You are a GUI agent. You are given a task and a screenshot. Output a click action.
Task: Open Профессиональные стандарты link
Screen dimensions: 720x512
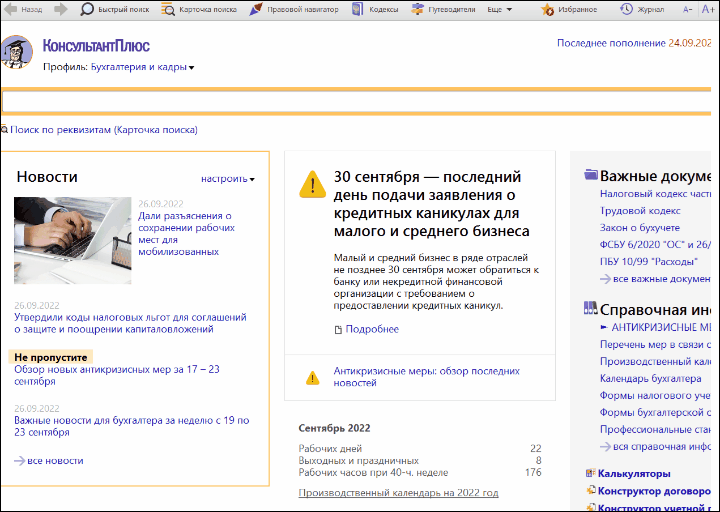coord(655,429)
